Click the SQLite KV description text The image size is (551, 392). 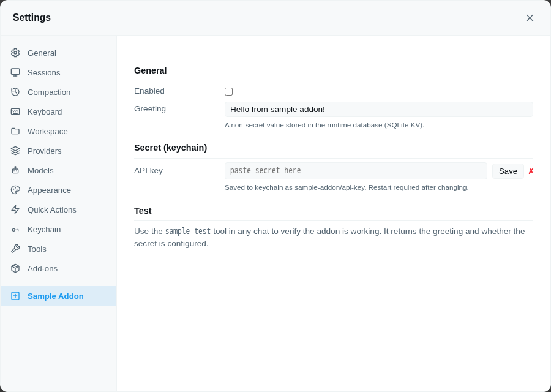324,125
